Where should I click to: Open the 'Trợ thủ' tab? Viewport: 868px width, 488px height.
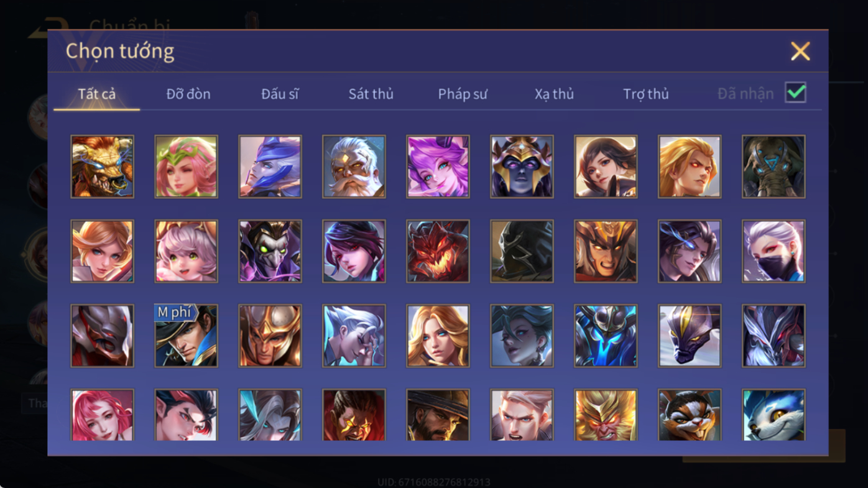[x=645, y=94]
